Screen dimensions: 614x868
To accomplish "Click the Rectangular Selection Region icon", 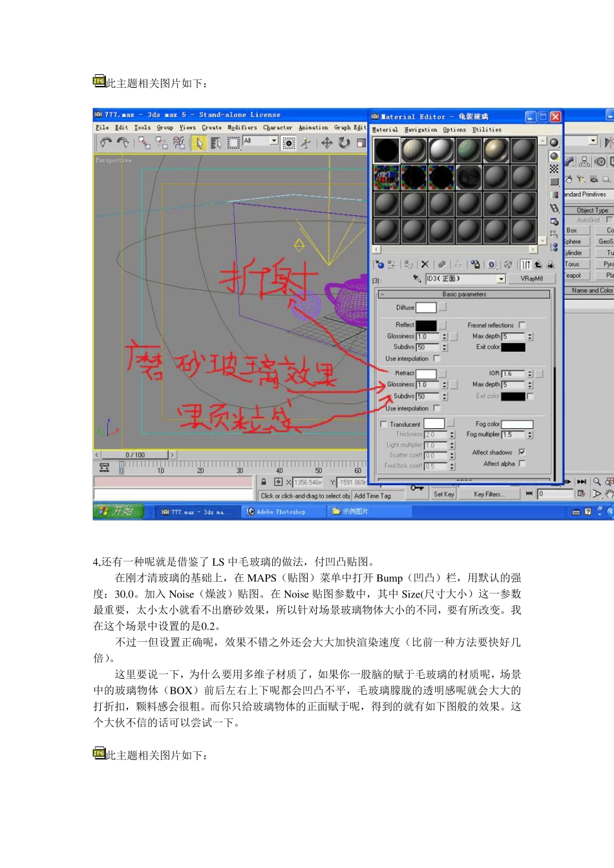I will [x=233, y=143].
